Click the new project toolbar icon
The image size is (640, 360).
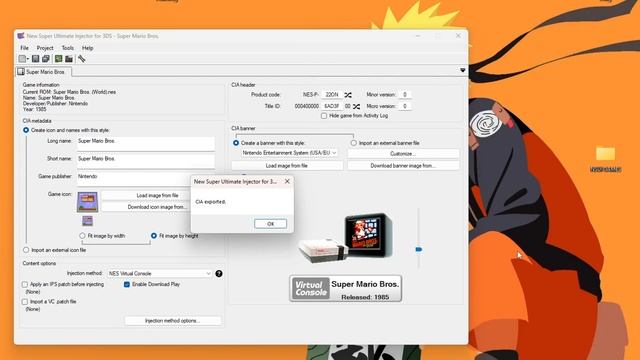(x=22, y=59)
